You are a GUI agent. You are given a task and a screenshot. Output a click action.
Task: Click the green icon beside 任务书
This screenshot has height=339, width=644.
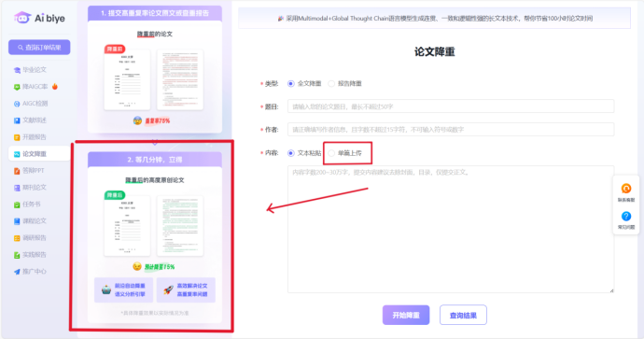(17, 205)
